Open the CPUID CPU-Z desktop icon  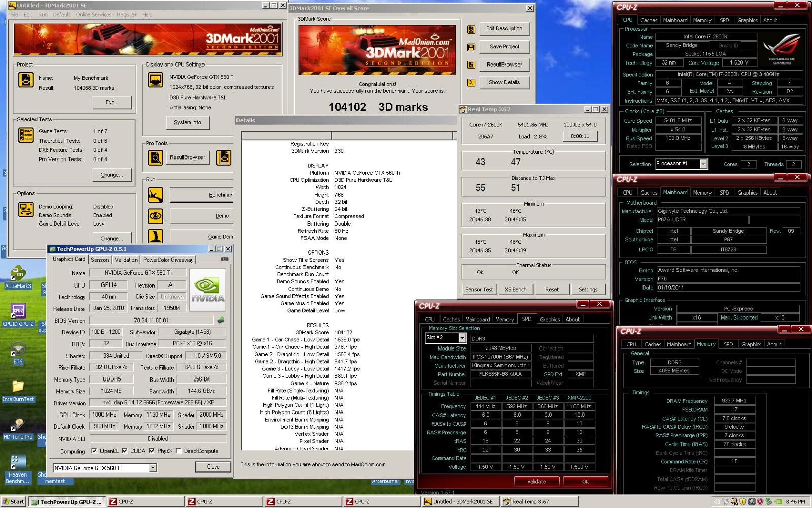(x=18, y=315)
